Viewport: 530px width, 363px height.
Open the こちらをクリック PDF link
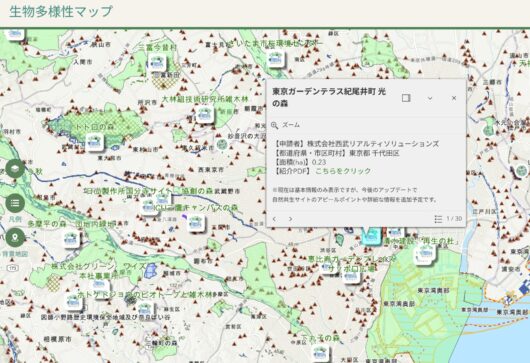pos(343,171)
